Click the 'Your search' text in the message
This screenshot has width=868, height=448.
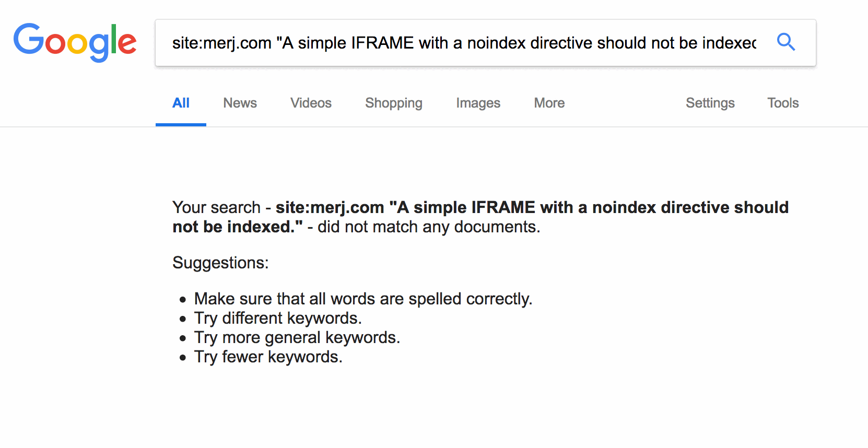tap(216, 207)
